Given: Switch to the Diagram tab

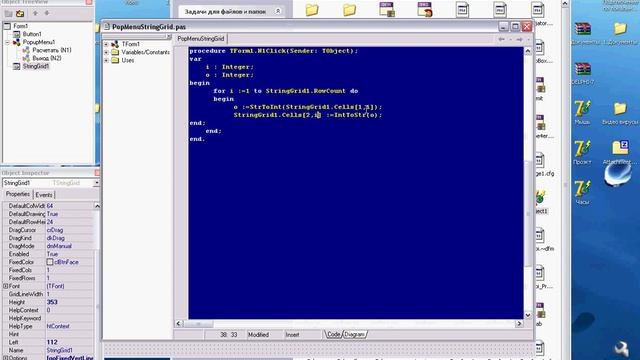Looking at the screenshot, I should [x=354, y=334].
